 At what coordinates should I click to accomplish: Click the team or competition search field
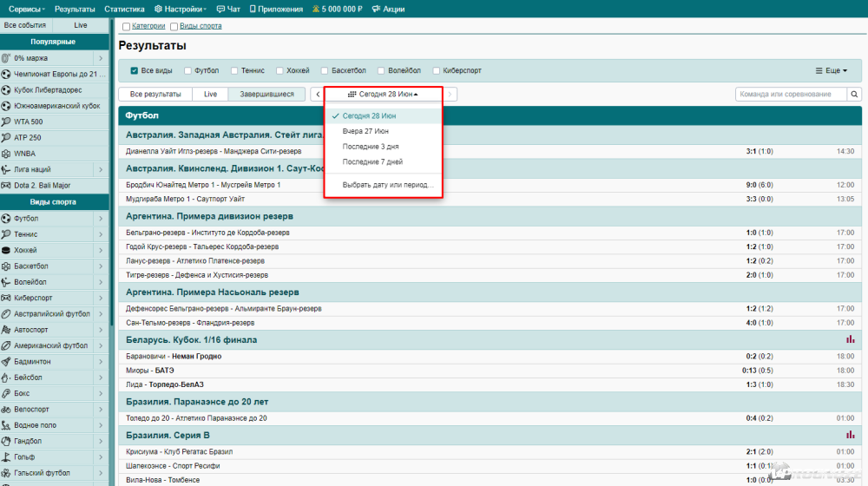(790, 95)
